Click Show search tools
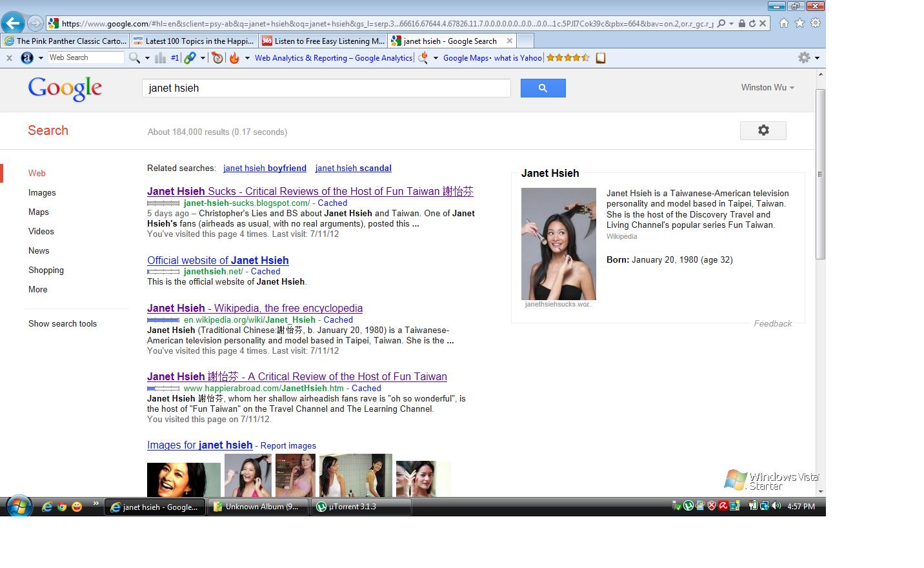924x568 pixels. (63, 323)
